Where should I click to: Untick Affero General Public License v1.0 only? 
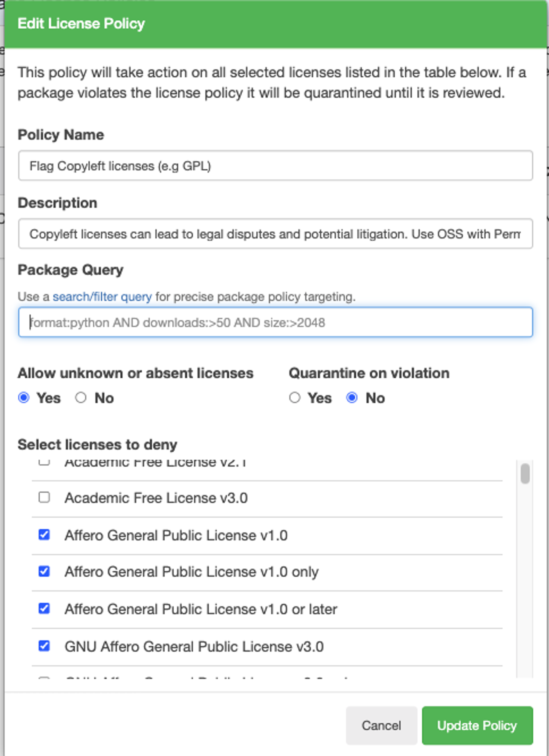coord(44,571)
